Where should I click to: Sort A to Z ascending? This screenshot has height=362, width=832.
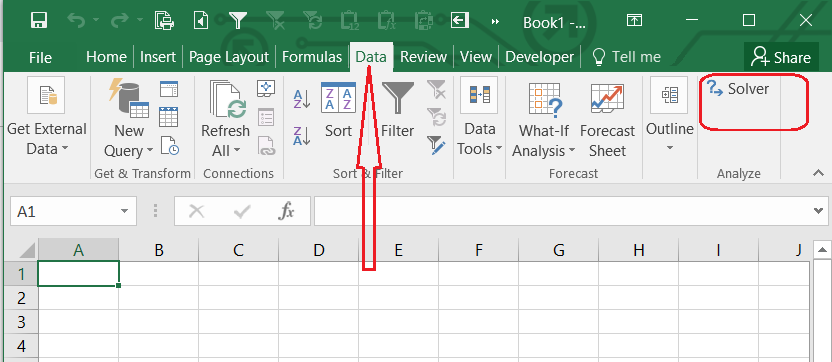302,99
